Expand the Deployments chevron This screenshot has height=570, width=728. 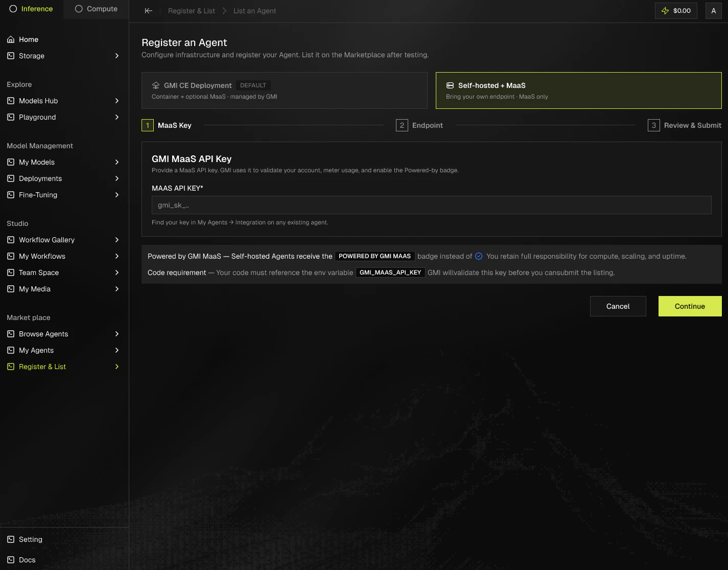pyautogui.click(x=117, y=178)
